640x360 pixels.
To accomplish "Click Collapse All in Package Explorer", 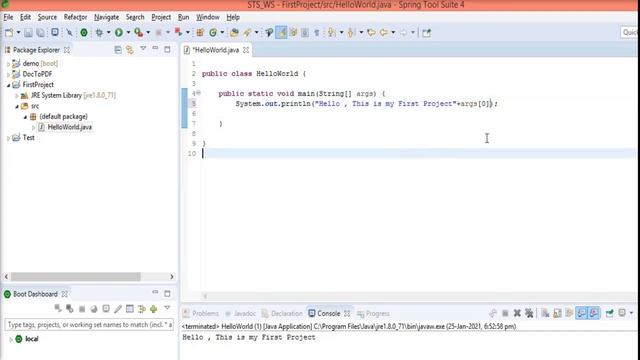I will [x=118, y=50].
